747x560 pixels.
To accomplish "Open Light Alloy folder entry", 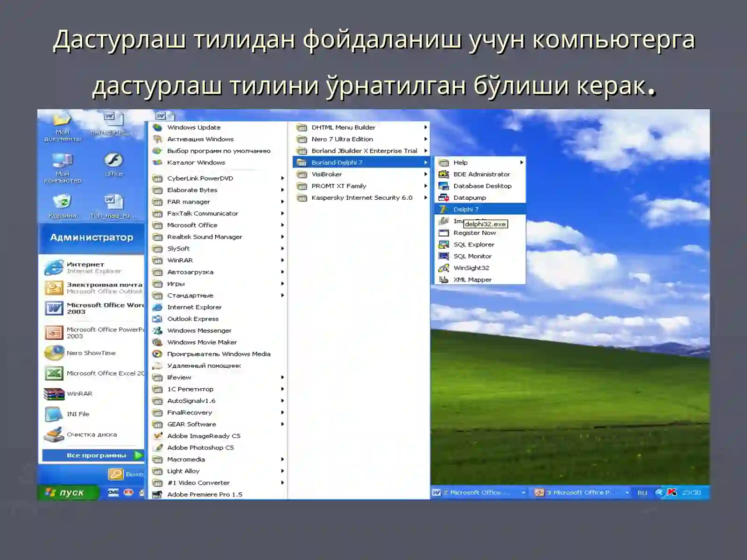I will [x=217, y=471].
